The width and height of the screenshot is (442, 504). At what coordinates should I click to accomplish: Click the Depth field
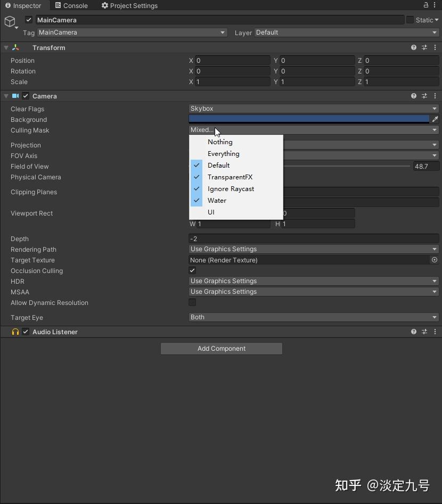tap(314, 238)
